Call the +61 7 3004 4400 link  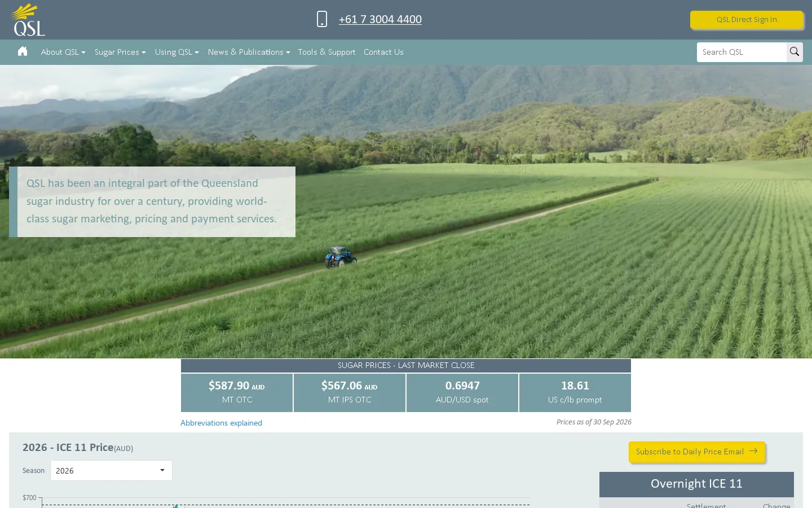click(x=380, y=19)
